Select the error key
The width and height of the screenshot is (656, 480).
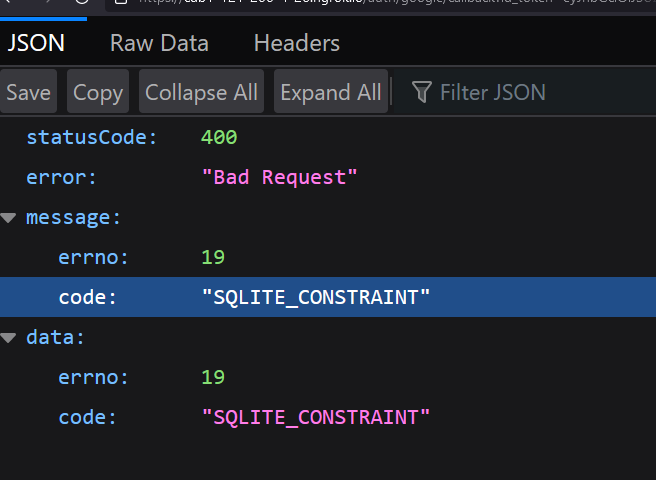62,177
